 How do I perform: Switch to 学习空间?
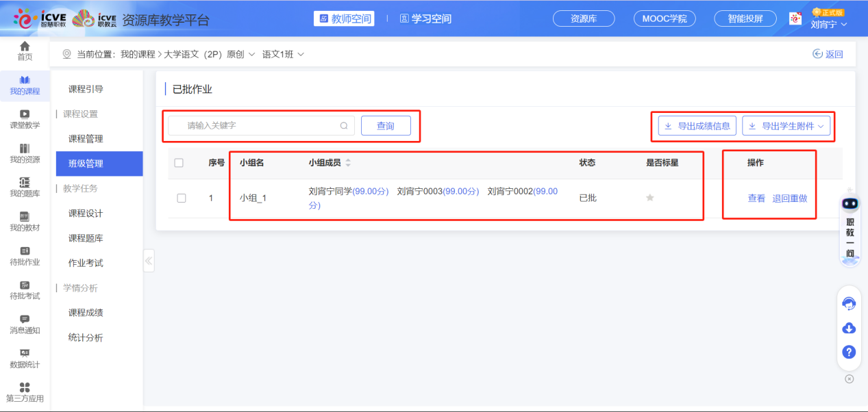tap(426, 18)
